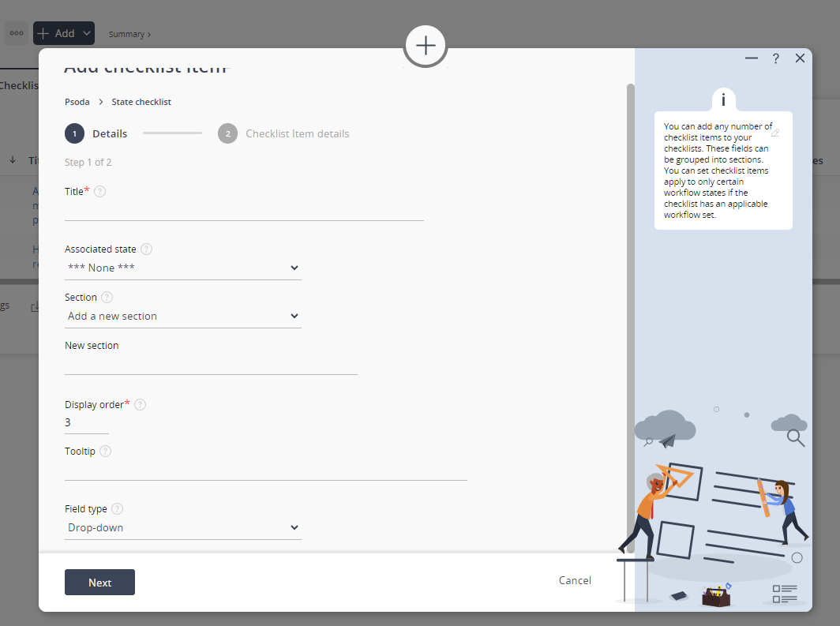The height and width of the screenshot is (626, 840).
Task: Click the help icon next to Section
Action: pos(107,298)
